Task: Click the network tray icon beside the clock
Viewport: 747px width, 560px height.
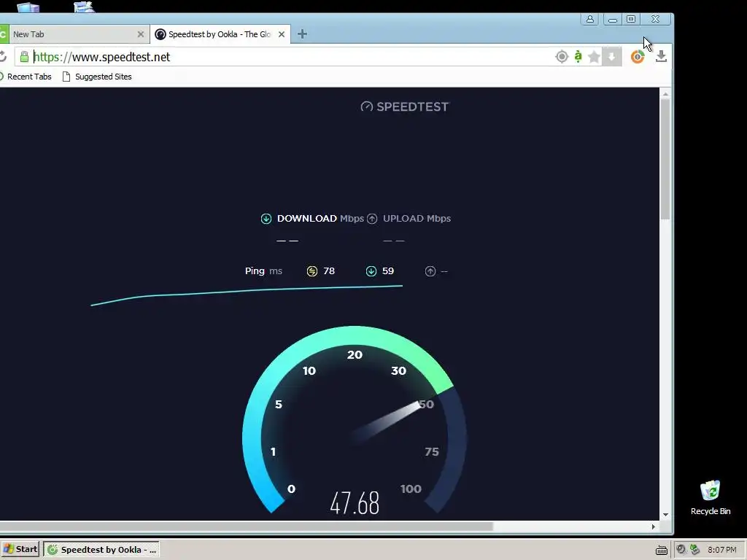Action: click(695, 550)
